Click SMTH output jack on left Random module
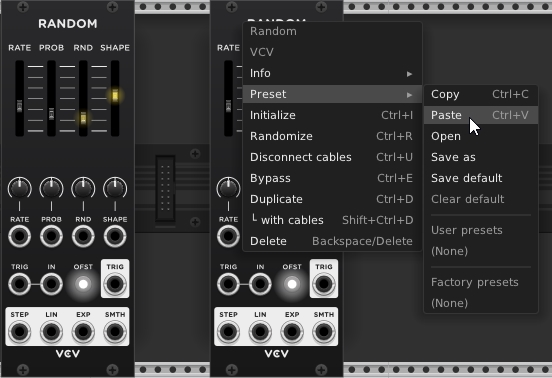This screenshot has width=552, height=378. (115, 332)
